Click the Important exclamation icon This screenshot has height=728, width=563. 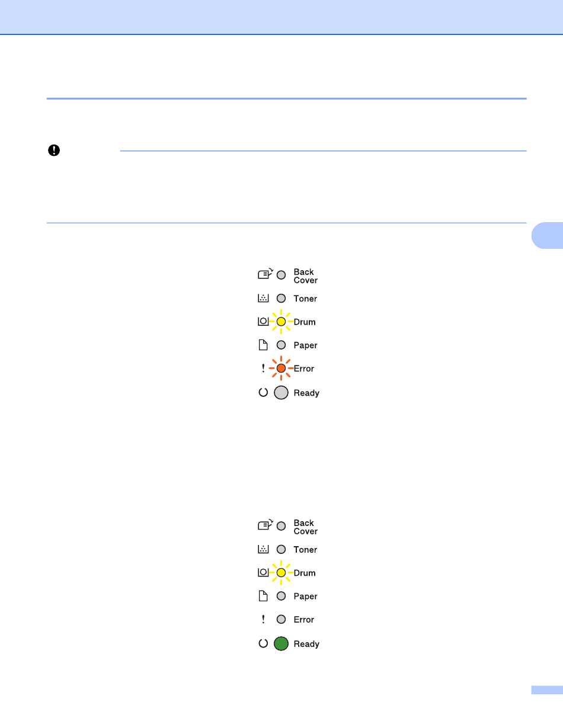point(53,150)
